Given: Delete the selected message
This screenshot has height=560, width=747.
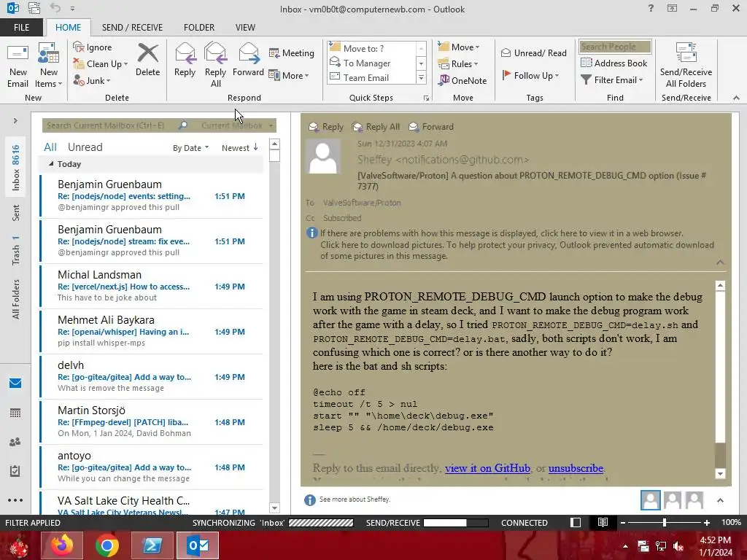Looking at the screenshot, I should [x=147, y=60].
